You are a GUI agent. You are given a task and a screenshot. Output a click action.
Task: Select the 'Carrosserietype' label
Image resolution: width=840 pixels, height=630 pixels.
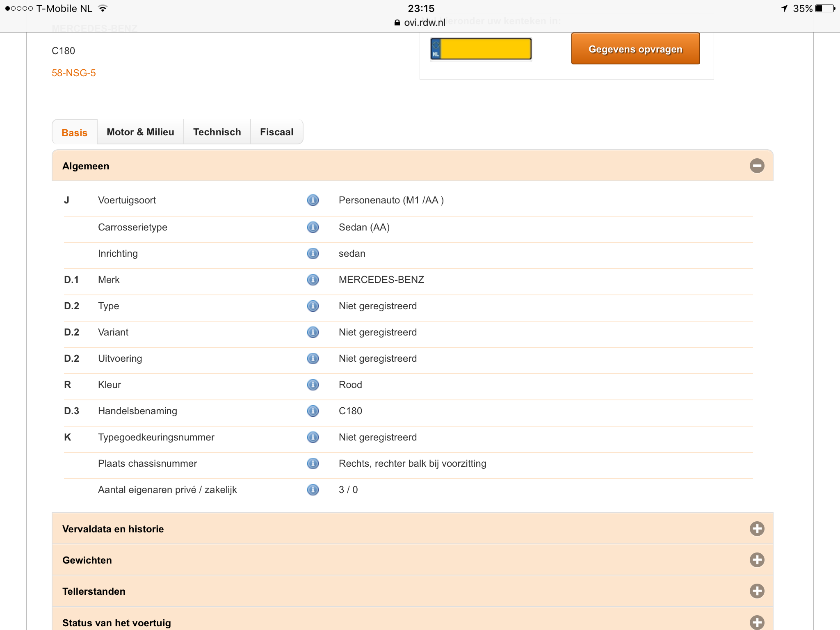tap(132, 227)
